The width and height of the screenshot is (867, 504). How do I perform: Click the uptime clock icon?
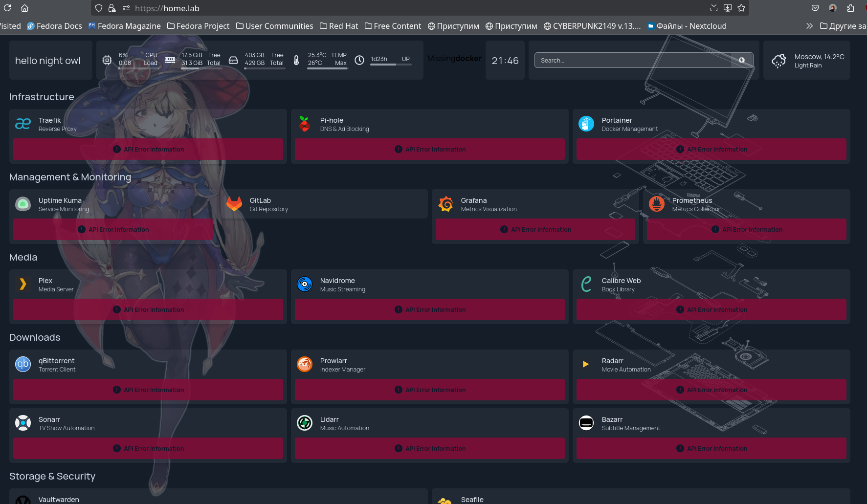click(359, 60)
